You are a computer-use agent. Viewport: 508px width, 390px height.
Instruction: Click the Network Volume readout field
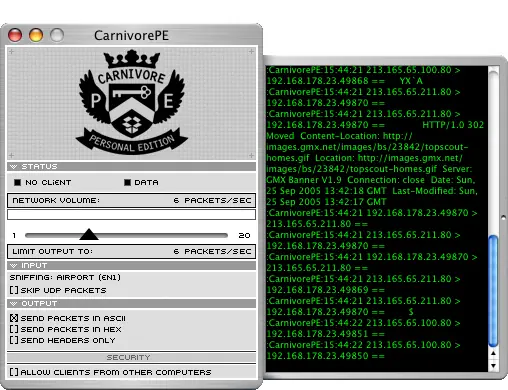[131, 200]
